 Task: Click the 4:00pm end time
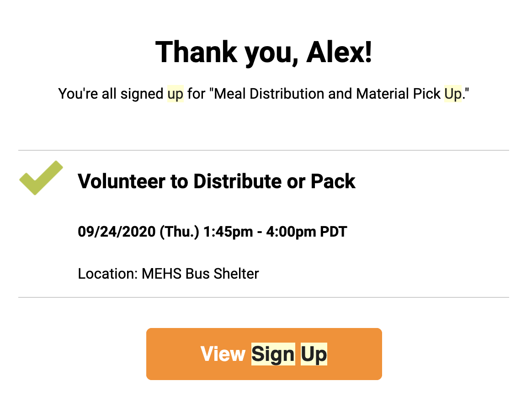click(291, 232)
